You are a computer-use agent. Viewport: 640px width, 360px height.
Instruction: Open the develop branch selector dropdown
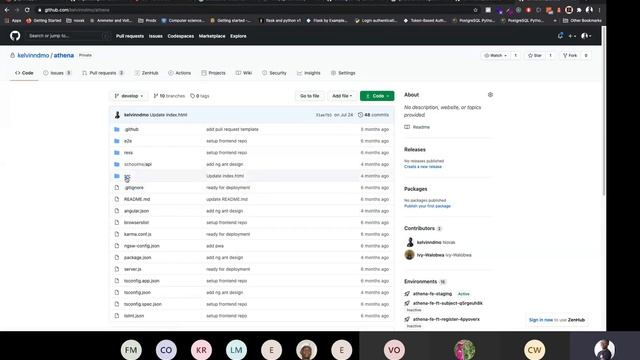pos(129,96)
